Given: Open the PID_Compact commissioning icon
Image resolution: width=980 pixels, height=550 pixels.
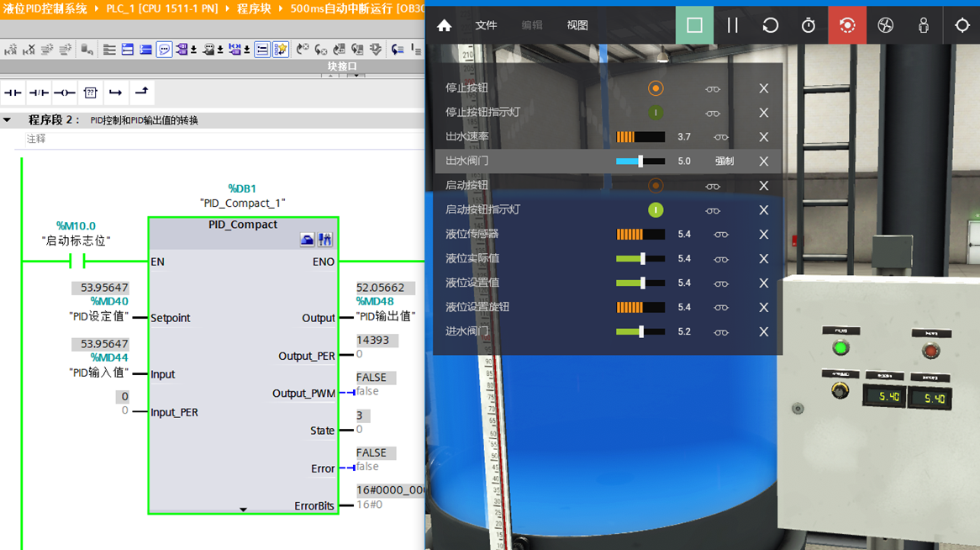Looking at the screenshot, I should (324, 240).
